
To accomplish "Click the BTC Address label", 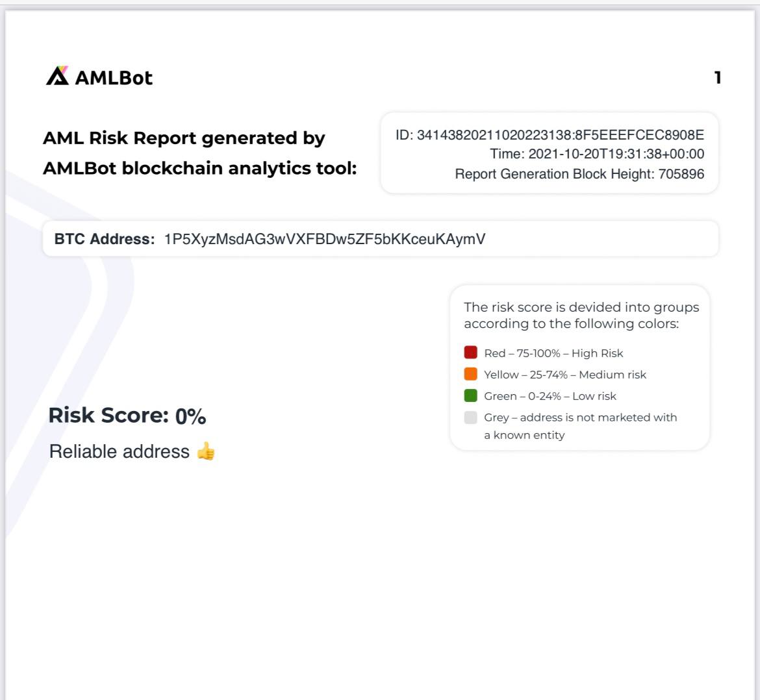I will [x=105, y=239].
